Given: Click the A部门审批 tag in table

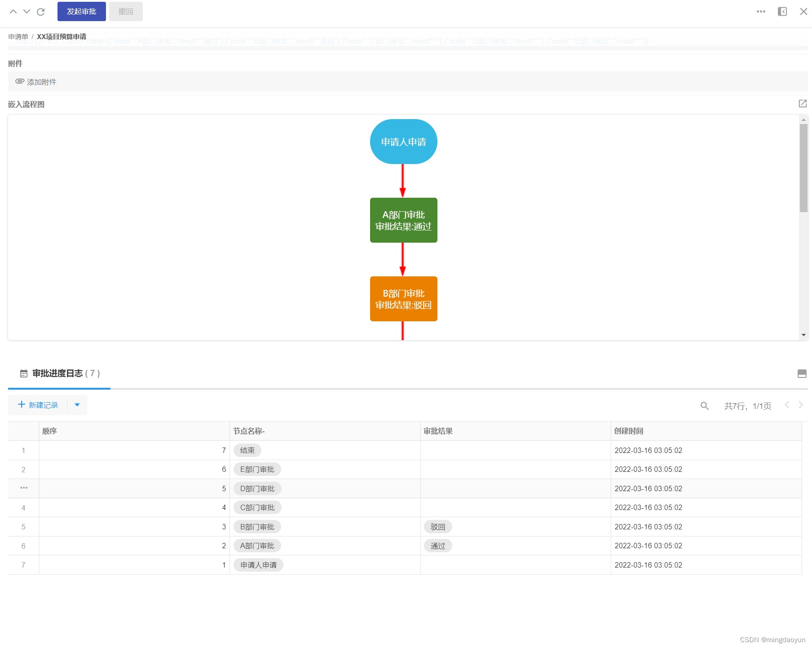Looking at the screenshot, I should tap(257, 546).
